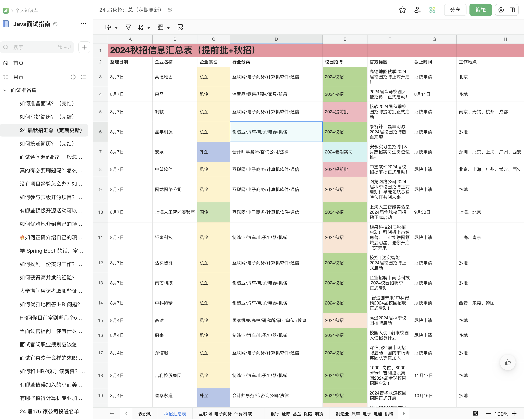Click the thumbs up like button
The image size is (524, 420).
point(508,362)
